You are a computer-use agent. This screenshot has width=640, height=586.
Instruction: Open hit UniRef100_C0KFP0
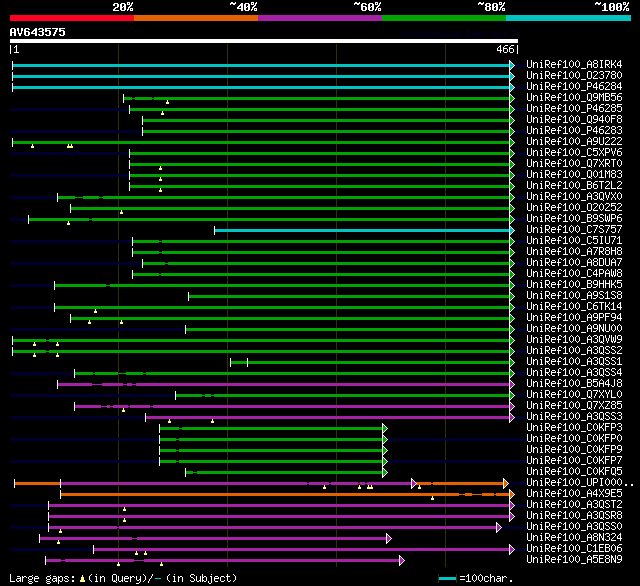(574, 439)
